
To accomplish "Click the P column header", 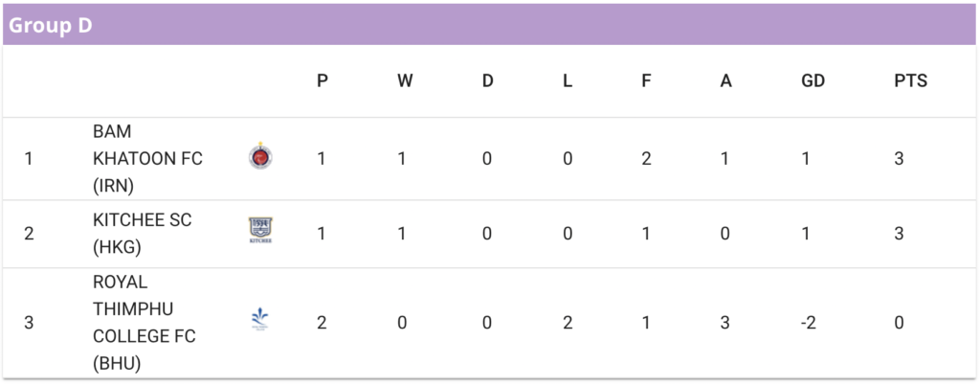I will (x=323, y=80).
